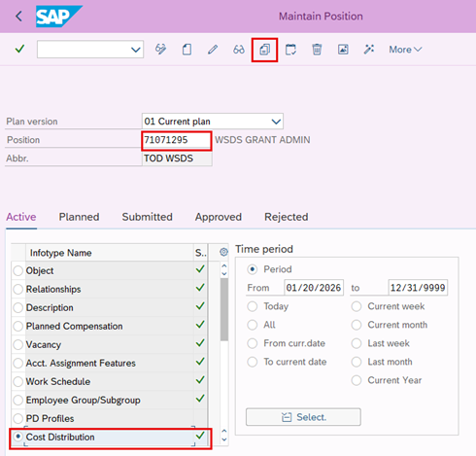
Task: Select the Planned Compensation radio
Action: [x=18, y=326]
